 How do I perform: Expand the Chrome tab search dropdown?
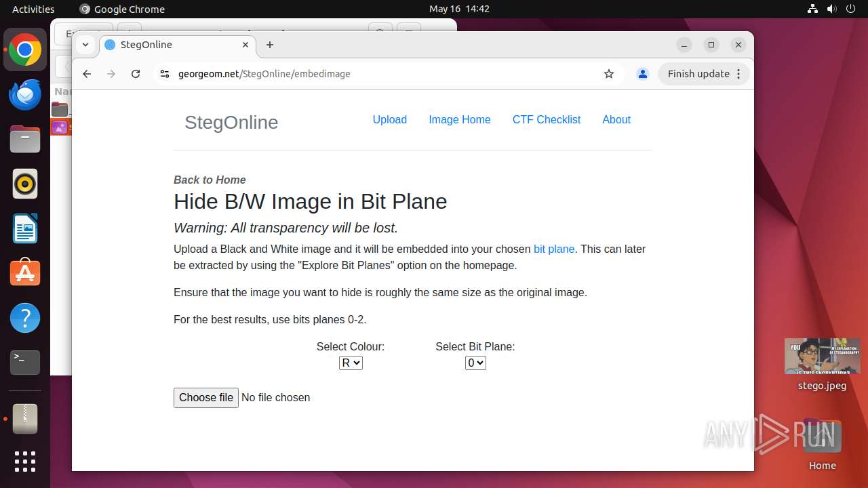pos(85,45)
